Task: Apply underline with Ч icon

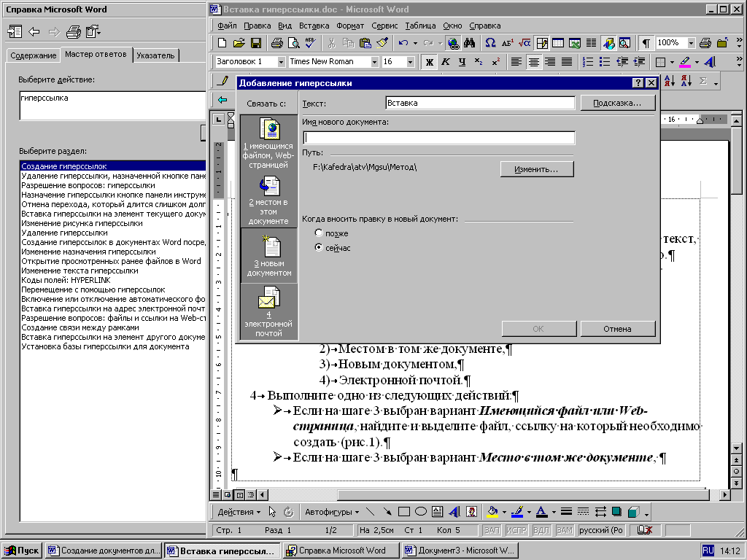Action: (462, 62)
